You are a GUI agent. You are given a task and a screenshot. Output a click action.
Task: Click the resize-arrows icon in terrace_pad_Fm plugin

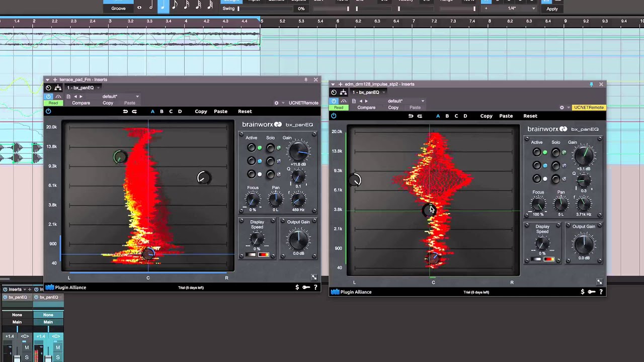pyautogui.click(x=314, y=277)
